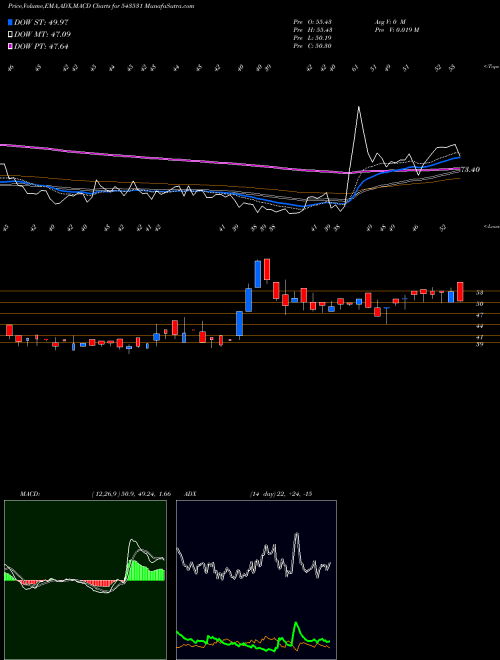Select the 'DOW MT: 47.09' legend text
The width and height of the screenshot is (500, 660).
[x=41, y=35]
